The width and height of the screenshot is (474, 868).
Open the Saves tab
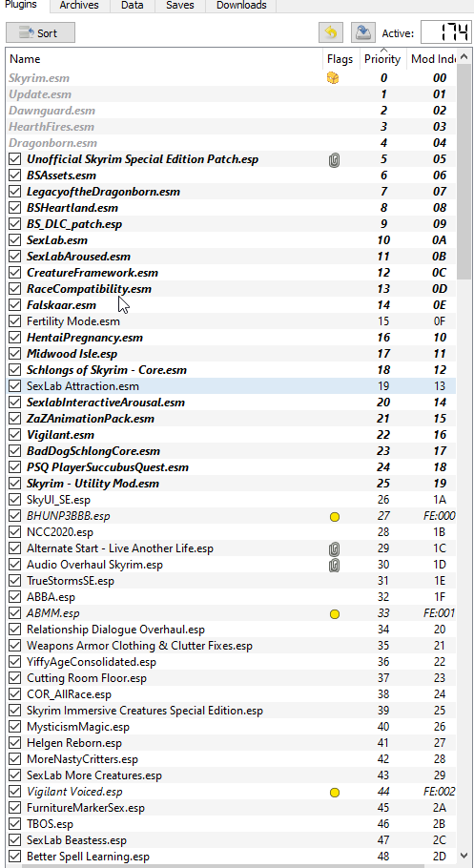coord(180,6)
